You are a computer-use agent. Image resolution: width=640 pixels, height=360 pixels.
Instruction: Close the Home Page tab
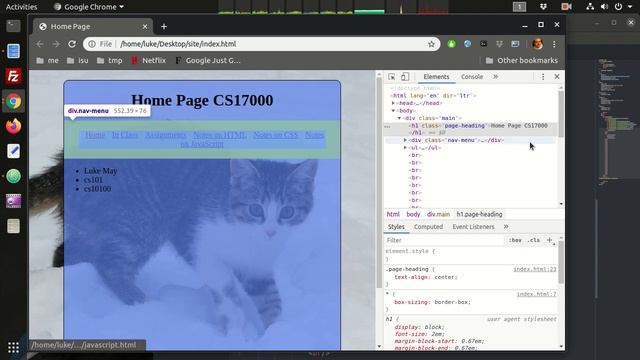145,27
